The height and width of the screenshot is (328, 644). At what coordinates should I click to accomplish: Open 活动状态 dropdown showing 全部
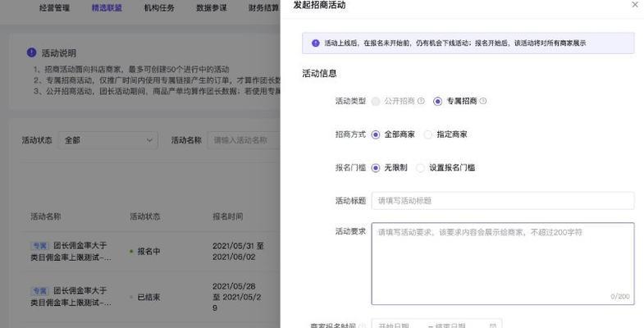[x=107, y=140]
